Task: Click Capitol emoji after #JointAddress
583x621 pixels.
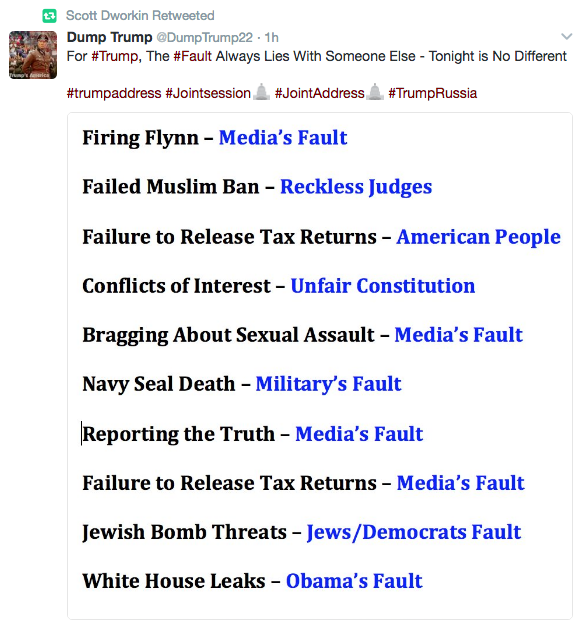Action: [374, 92]
